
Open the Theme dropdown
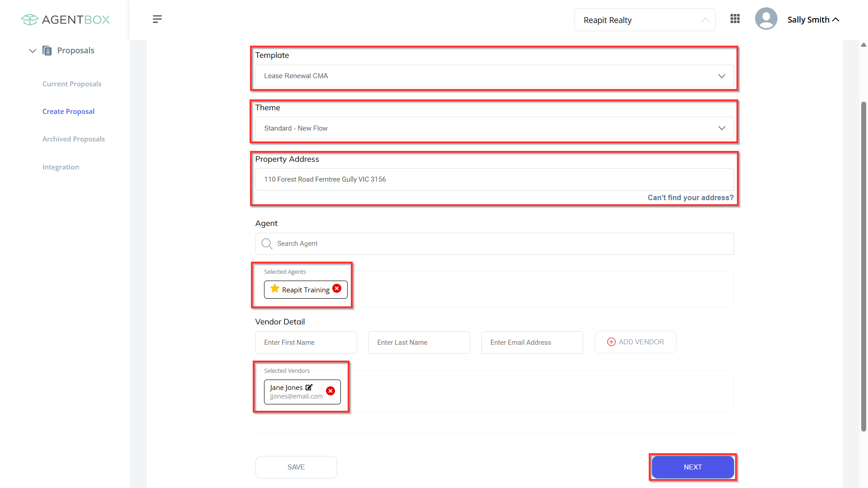pos(495,128)
